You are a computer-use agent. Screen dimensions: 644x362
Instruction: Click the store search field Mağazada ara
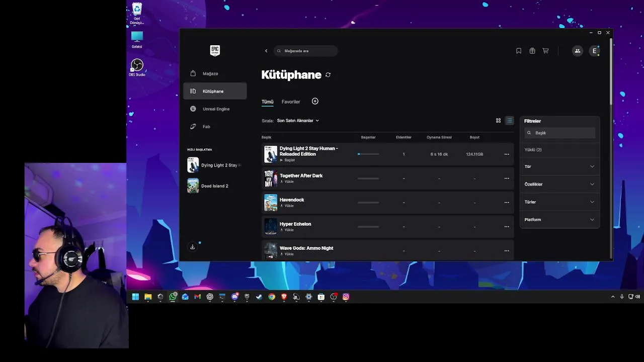coord(306,51)
